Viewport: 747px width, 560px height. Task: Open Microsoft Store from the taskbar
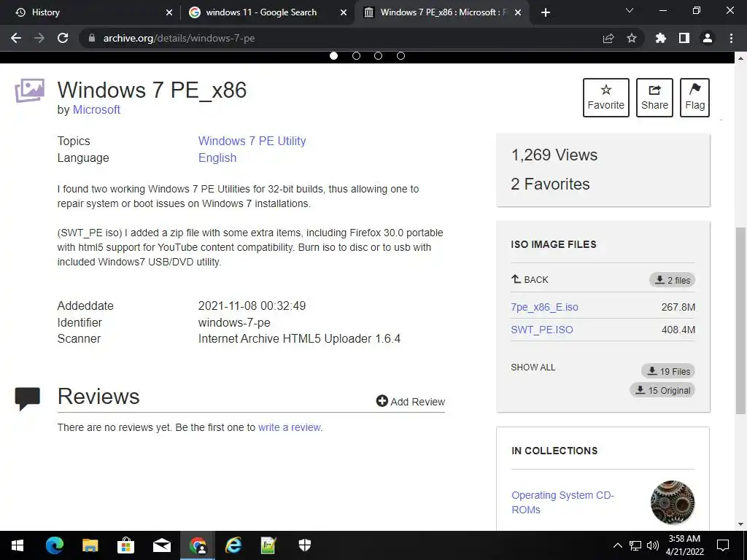[125, 545]
